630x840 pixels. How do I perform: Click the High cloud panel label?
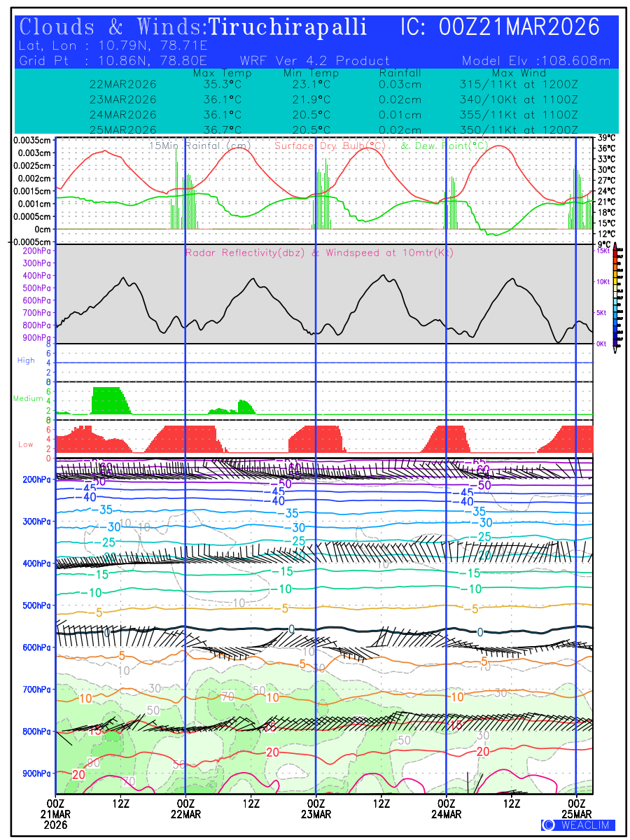tap(26, 360)
